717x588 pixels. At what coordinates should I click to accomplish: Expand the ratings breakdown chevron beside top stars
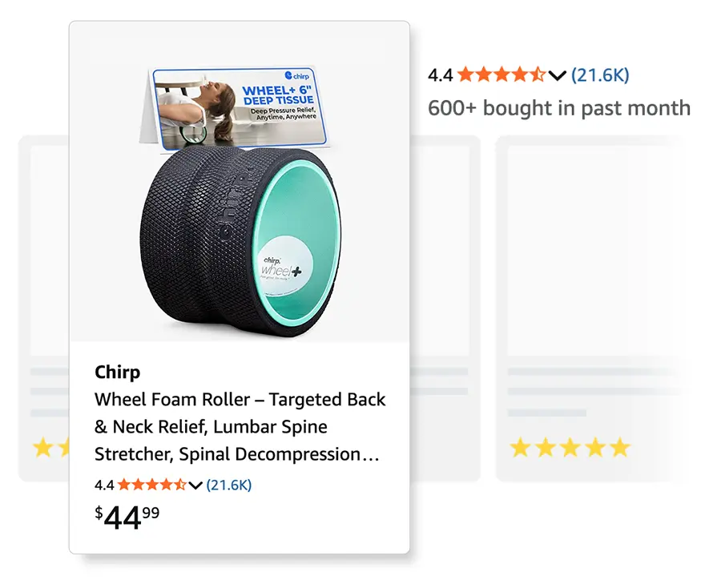pos(556,75)
